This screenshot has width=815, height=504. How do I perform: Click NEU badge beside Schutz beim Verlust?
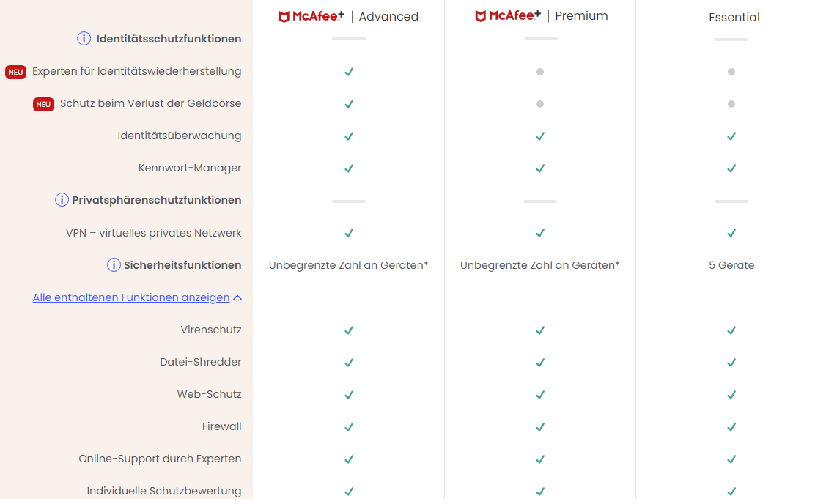[x=43, y=104]
